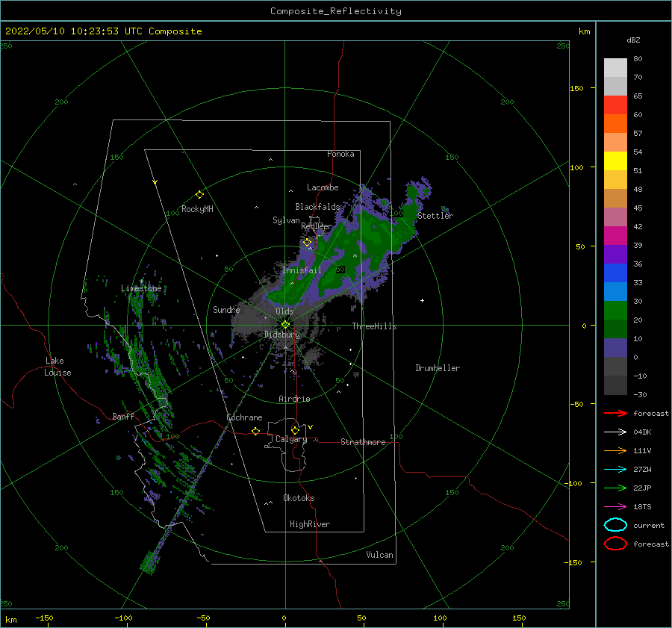The height and width of the screenshot is (628, 672).
Task: Select the yellow 54 dBZ color swatch
Action: click(615, 161)
